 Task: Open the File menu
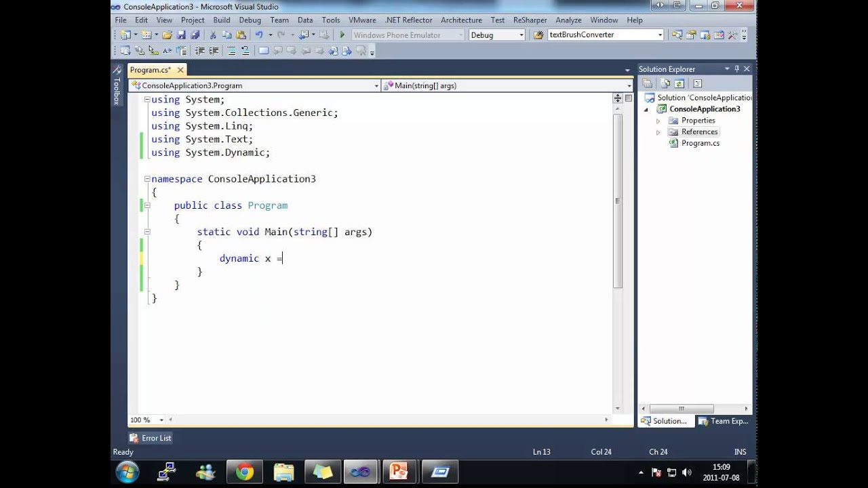coord(121,20)
